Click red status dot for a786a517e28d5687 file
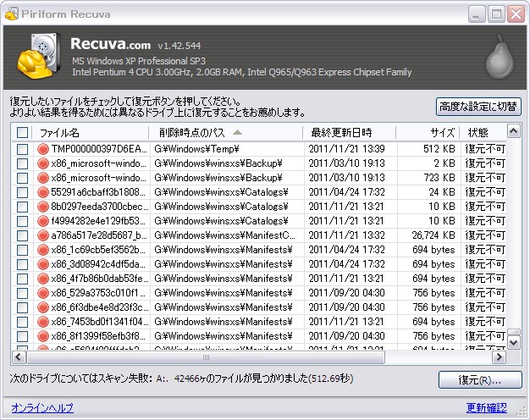The image size is (530, 420). (43, 235)
